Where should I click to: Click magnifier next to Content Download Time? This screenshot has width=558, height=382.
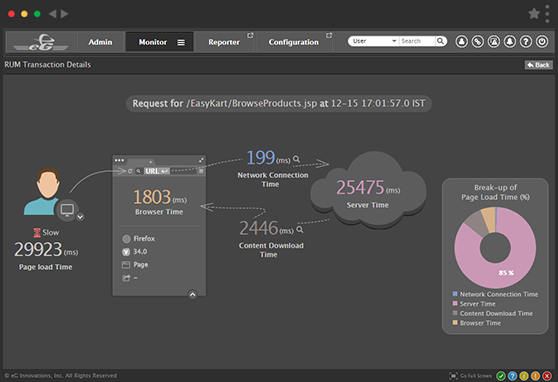pyautogui.click(x=300, y=229)
